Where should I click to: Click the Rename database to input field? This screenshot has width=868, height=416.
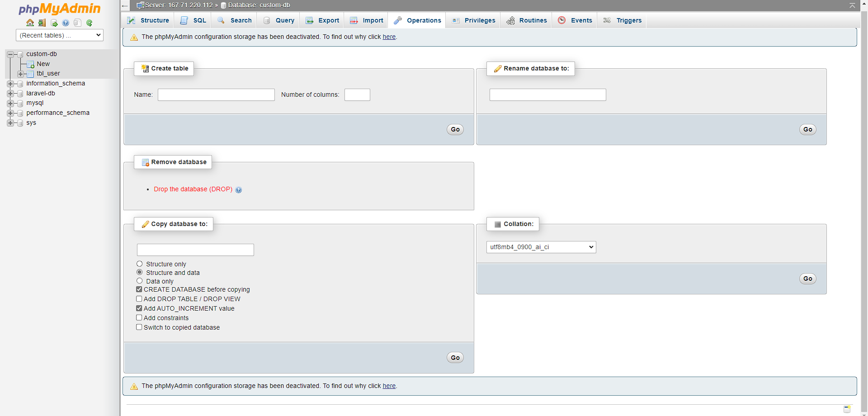tap(547, 95)
